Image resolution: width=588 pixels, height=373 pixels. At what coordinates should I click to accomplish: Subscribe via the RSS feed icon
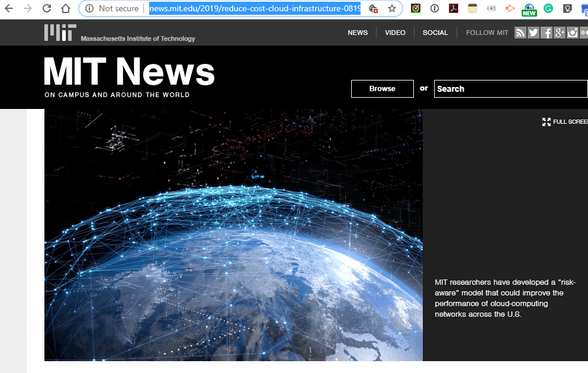(520, 32)
